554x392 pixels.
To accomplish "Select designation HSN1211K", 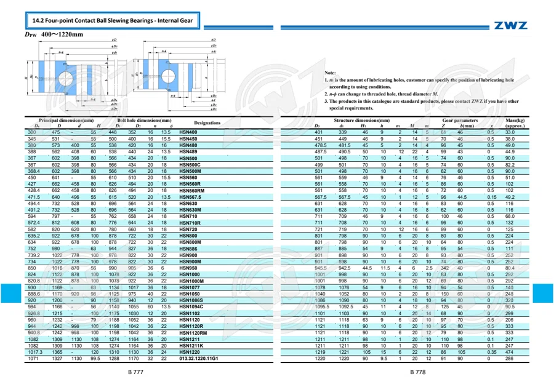I will coord(191,346).
